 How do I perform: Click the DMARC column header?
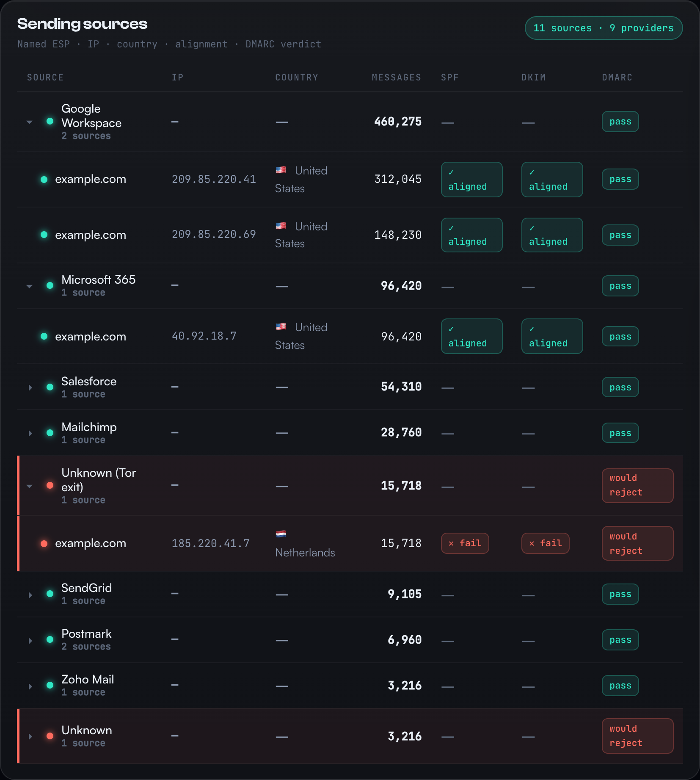click(617, 77)
